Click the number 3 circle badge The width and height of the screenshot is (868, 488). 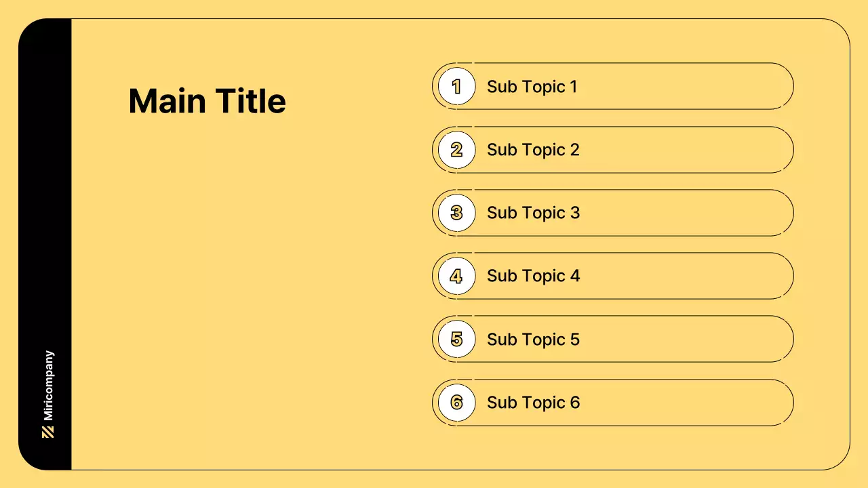click(x=456, y=213)
